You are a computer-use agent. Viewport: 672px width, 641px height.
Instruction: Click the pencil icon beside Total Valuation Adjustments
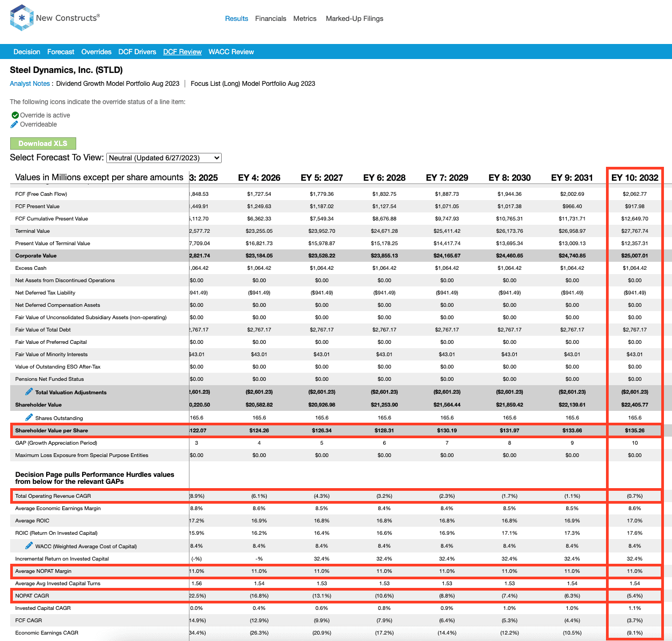[29, 392]
